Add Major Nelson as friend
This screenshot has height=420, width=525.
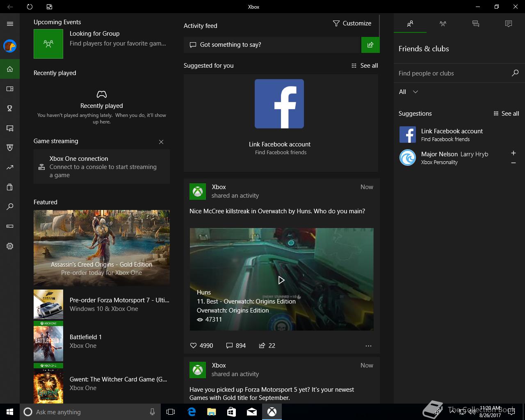tap(513, 153)
